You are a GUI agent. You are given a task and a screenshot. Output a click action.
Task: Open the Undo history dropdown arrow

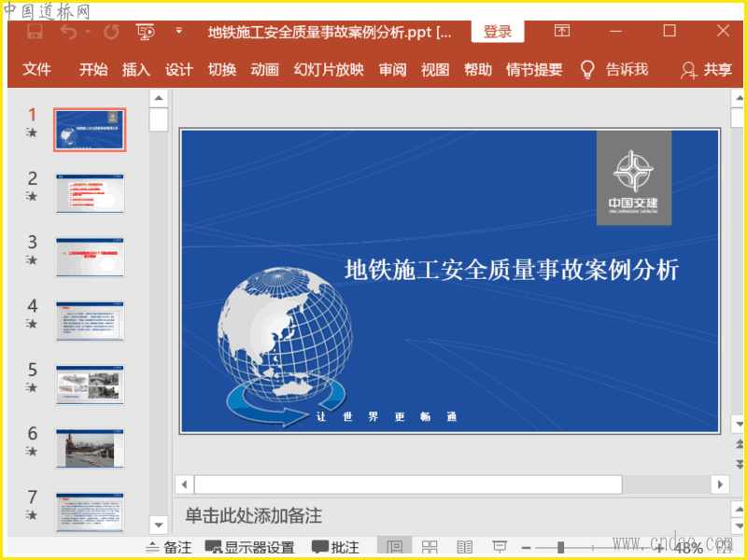(88, 32)
